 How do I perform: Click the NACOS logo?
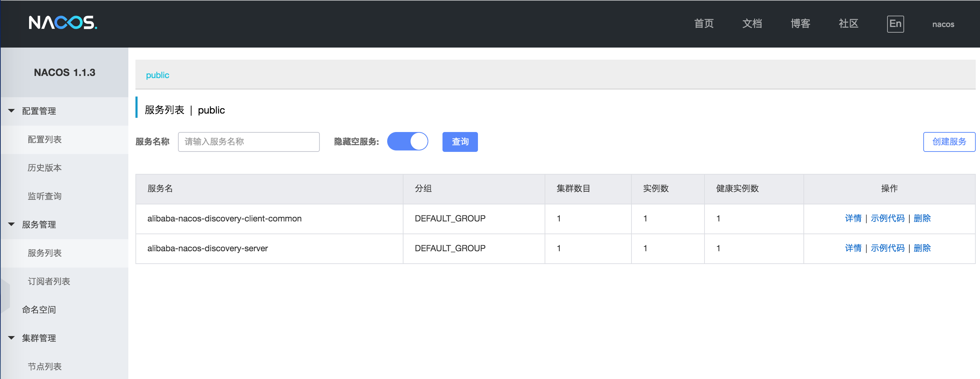point(63,23)
